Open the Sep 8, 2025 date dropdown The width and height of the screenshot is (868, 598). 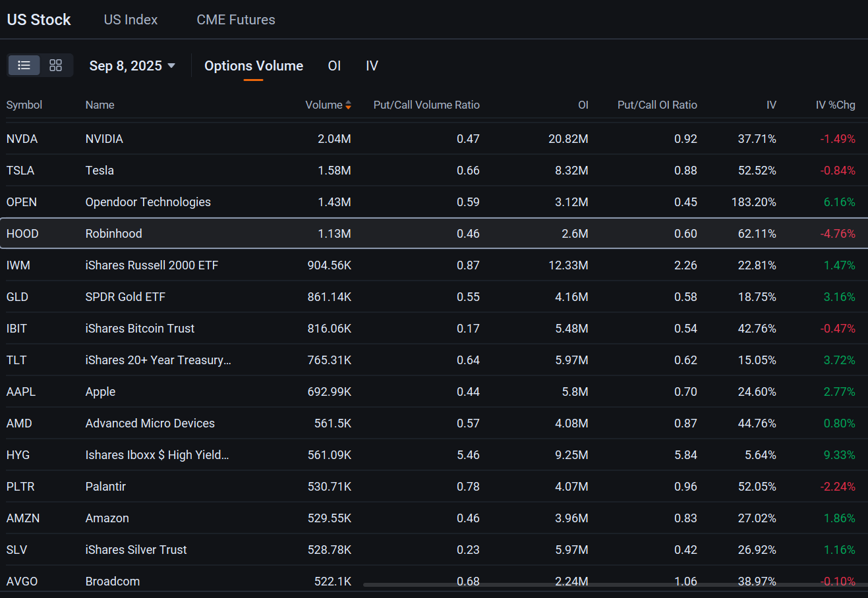point(132,66)
